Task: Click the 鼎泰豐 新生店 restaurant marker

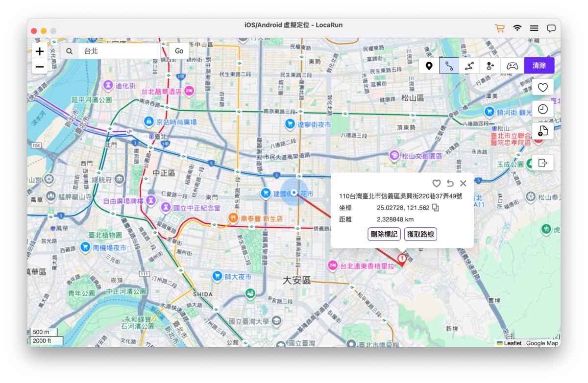Action: 233,218
